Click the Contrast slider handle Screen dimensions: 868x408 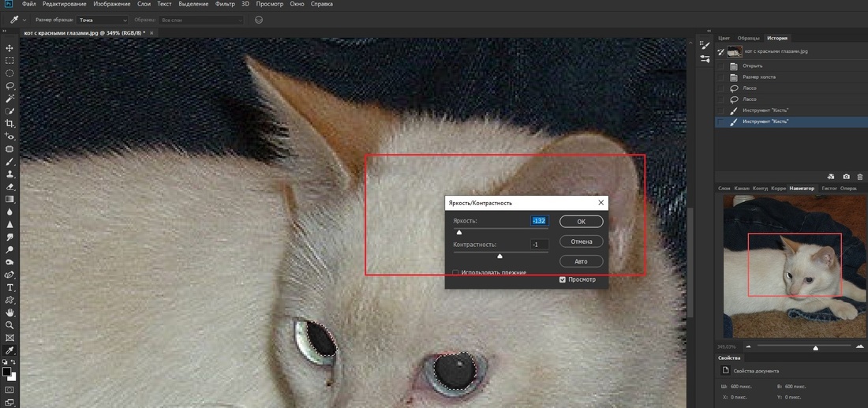coord(499,256)
